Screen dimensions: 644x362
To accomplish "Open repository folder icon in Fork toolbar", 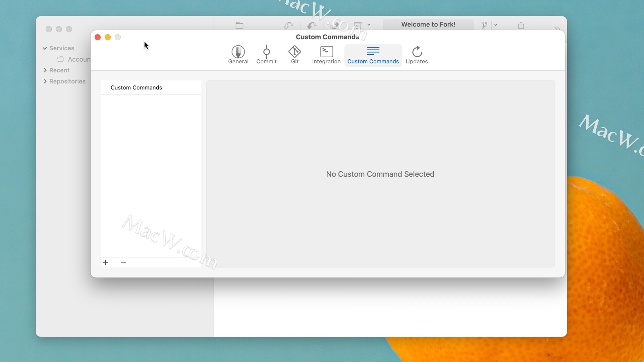I will pos(239,25).
